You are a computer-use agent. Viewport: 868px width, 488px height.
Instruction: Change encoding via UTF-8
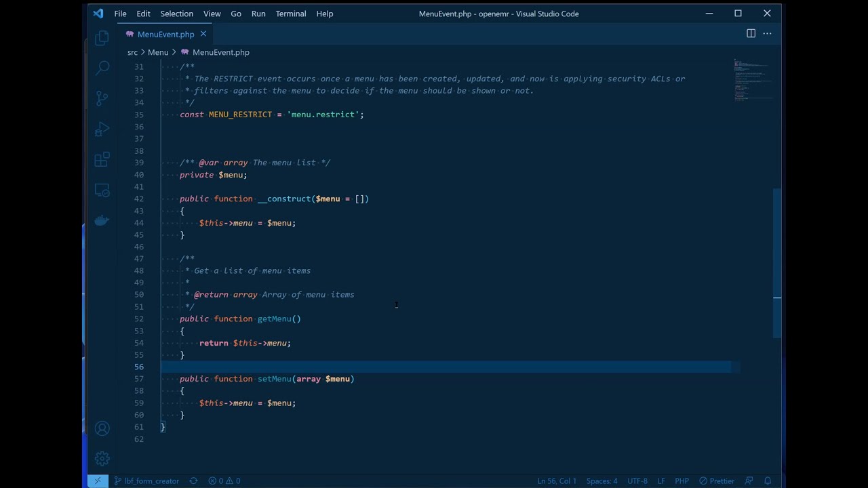637,481
